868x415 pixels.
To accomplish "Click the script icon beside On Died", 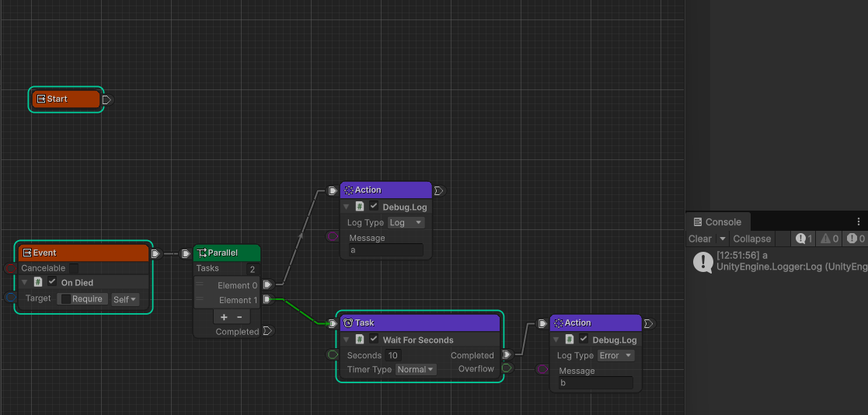I will point(37,282).
